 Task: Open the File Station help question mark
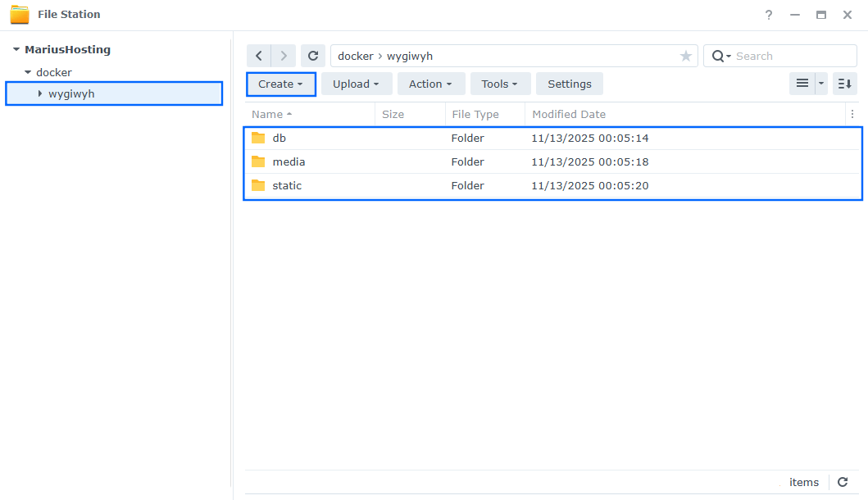point(768,14)
